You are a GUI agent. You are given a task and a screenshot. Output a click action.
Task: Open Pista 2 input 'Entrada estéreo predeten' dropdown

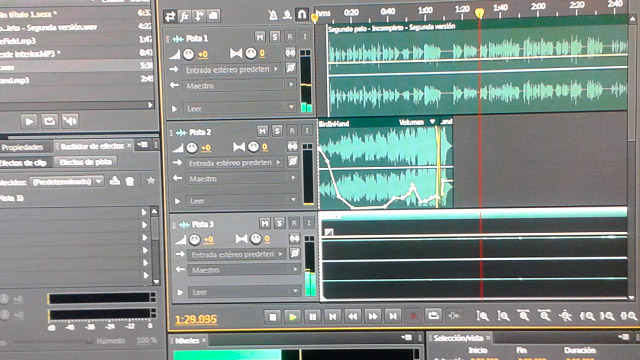[235, 163]
